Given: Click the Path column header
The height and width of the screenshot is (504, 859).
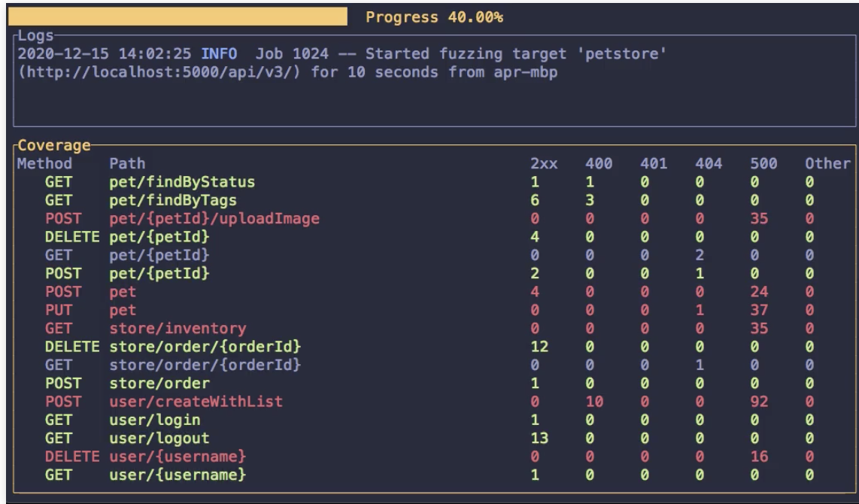Looking at the screenshot, I should 127,163.
